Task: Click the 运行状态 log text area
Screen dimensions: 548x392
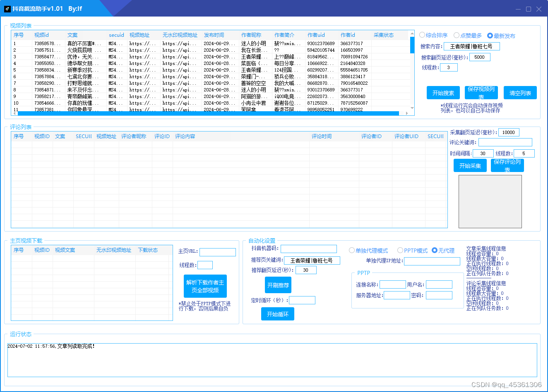Action: click(272, 360)
